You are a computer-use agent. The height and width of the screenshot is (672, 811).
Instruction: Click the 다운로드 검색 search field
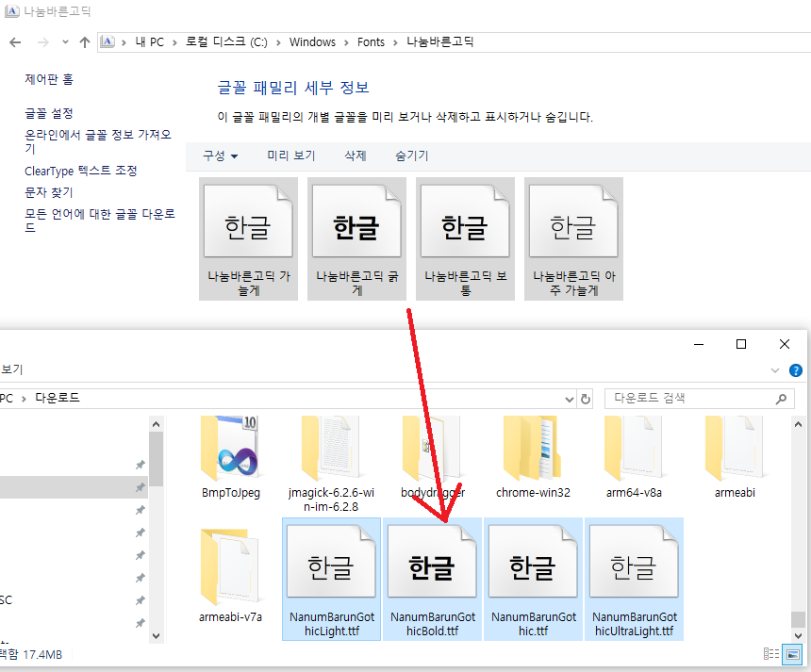(700, 399)
